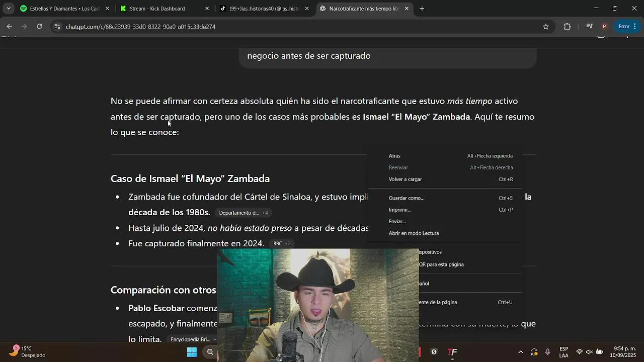Screen dimensions: 644x362
Task: Open a new browser tab
Action: tap(422, 9)
